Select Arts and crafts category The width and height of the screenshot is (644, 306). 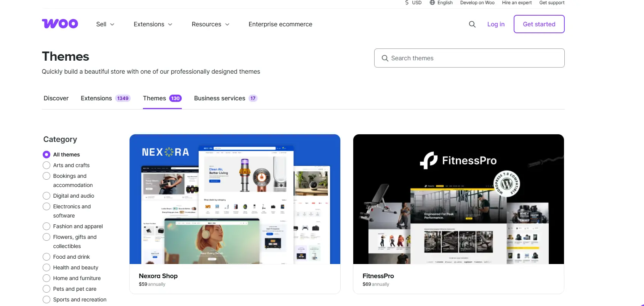pyautogui.click(x=46, y=165)
